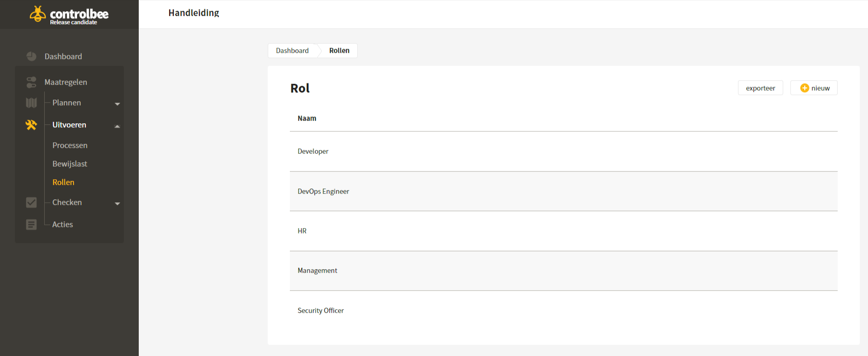Image resolution: width=868 pixels, height=356 pixels.
Task: Click the orange plus icon beside nieuw
Action: pyautogui.click(x=805, y=88)
